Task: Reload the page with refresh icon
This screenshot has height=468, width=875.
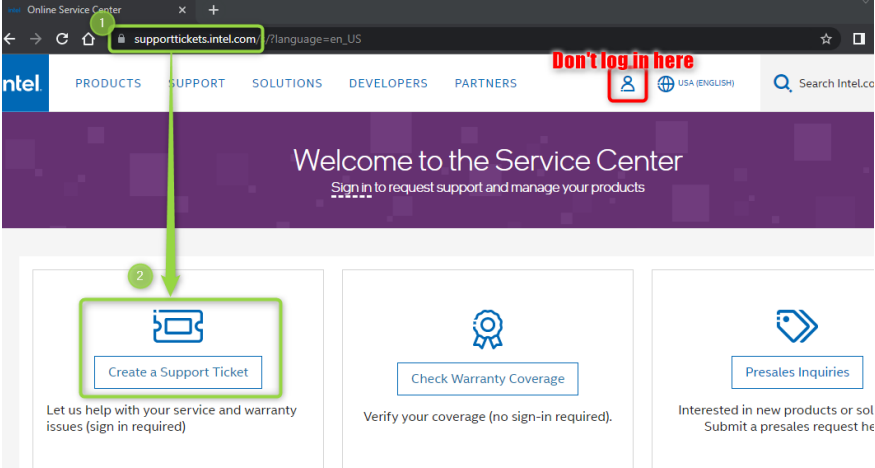Action: point(62,39)
